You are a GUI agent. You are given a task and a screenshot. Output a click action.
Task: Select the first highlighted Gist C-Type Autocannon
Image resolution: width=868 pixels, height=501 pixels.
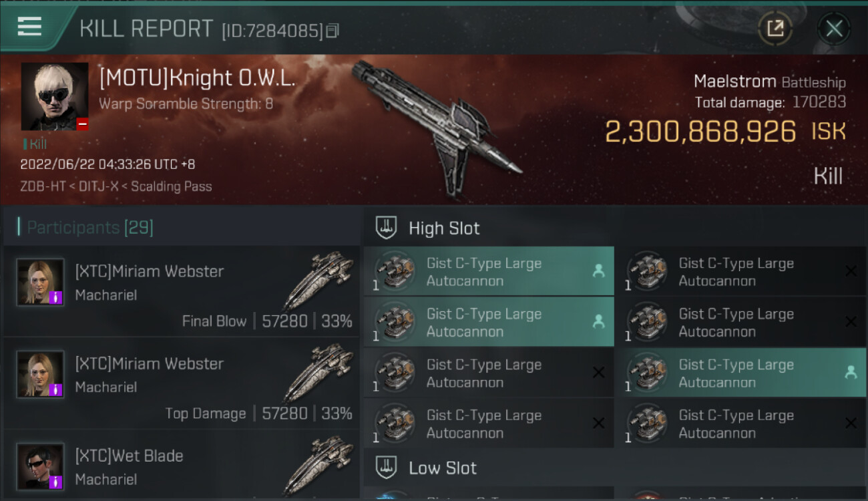point(489,272)
